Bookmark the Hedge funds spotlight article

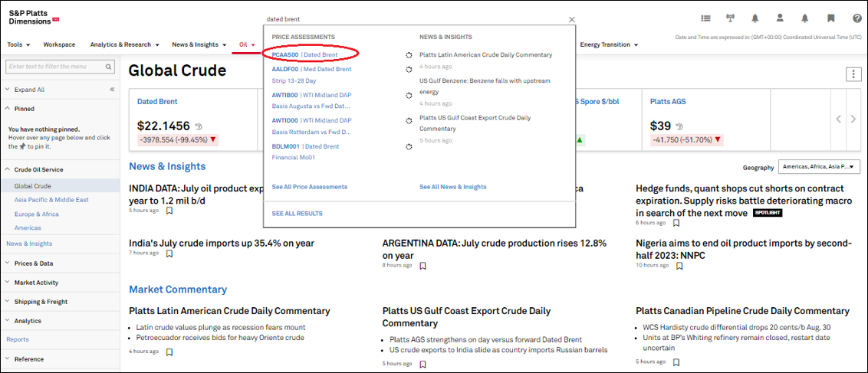tap(676, 223)
